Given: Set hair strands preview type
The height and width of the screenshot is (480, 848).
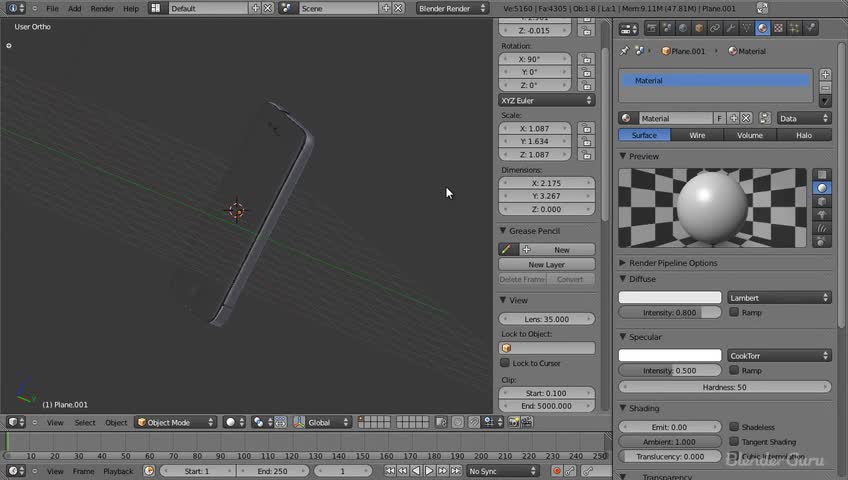Looking at the screenshot, I should (822, 228).
